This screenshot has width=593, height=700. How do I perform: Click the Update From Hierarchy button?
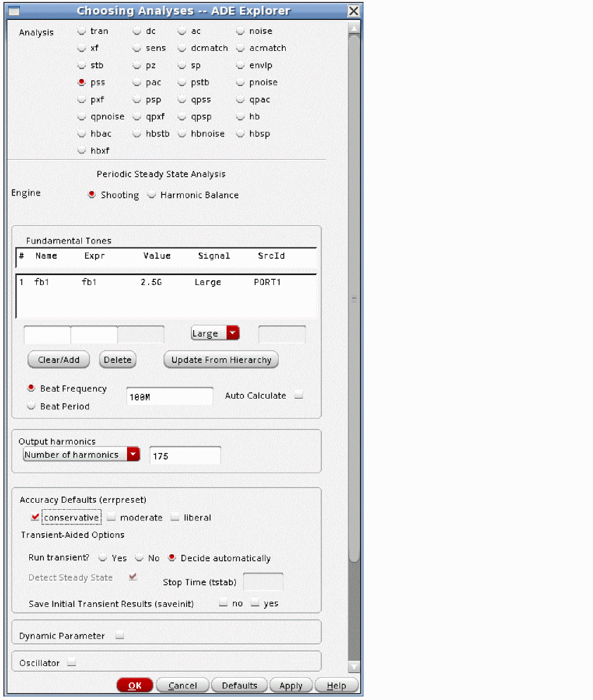(221, 360)
